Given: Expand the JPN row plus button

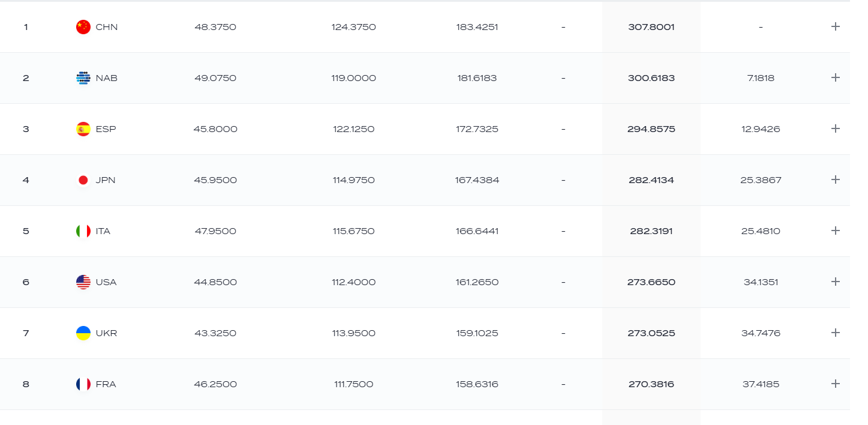Looking at the screenshot, I should (x=835, y=179).
